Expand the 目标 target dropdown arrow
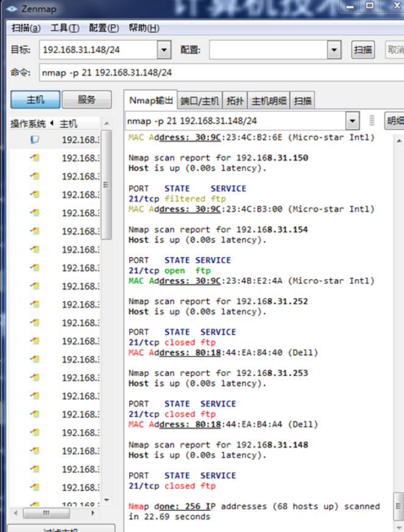 [164, 50]
